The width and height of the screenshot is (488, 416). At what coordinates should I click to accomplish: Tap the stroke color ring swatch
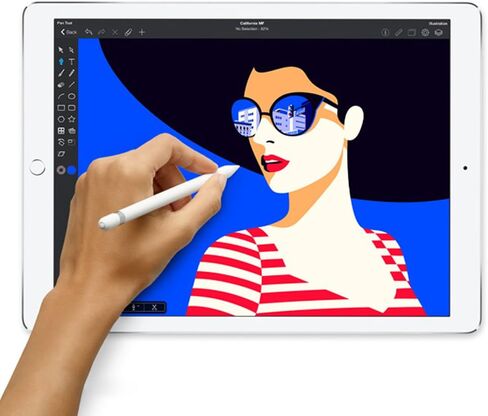tap(61, 170)
